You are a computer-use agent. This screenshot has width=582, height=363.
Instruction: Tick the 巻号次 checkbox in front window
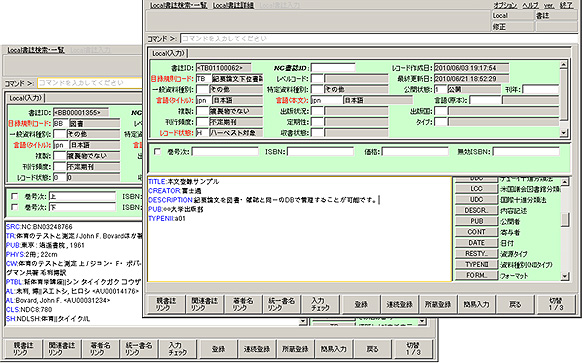coord(157,151)
